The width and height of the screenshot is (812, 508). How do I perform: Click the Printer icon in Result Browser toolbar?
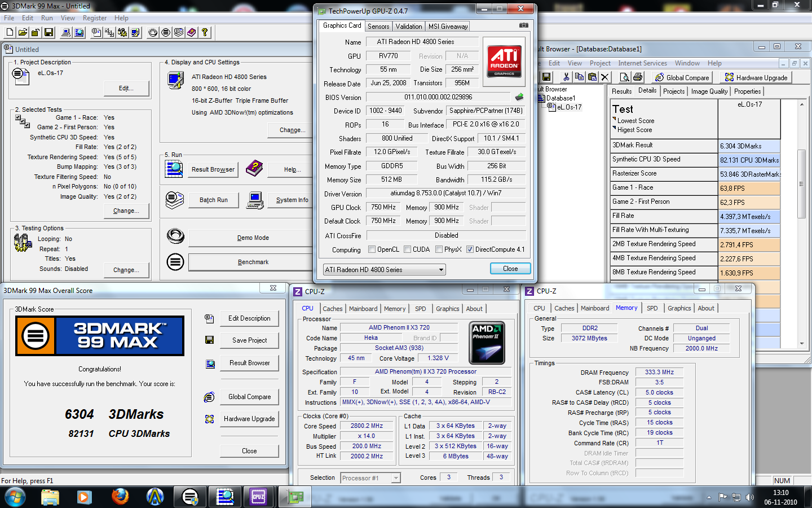[x=638, y=77]
